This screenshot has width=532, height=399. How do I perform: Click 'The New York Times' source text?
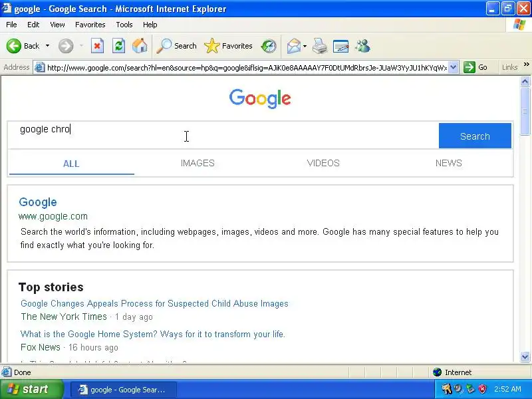click(64, 317)
